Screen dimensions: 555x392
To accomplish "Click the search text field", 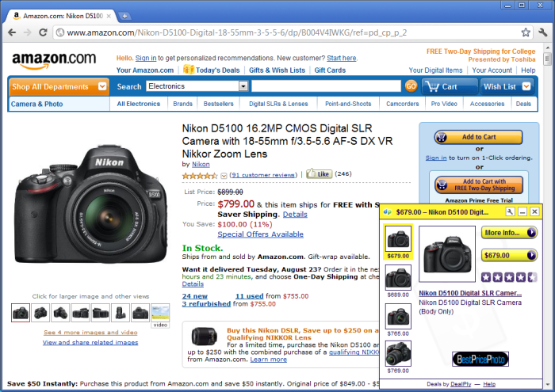I will point(326,86).
